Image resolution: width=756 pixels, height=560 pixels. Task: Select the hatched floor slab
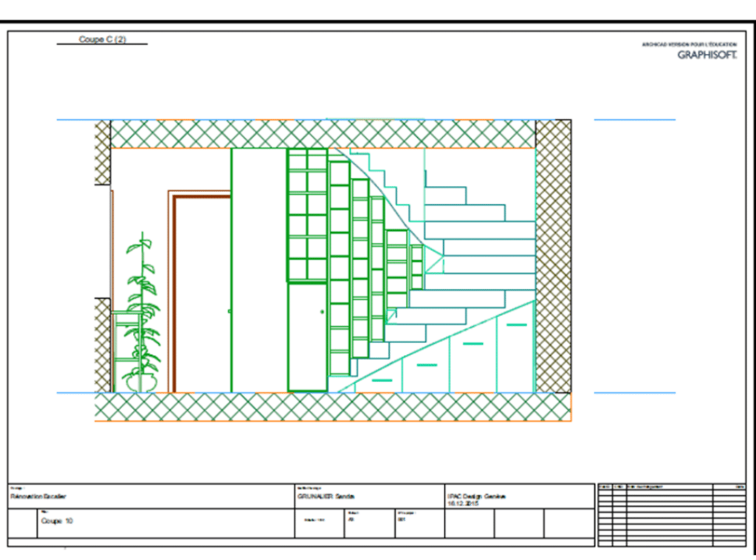(x=332, y=407)
